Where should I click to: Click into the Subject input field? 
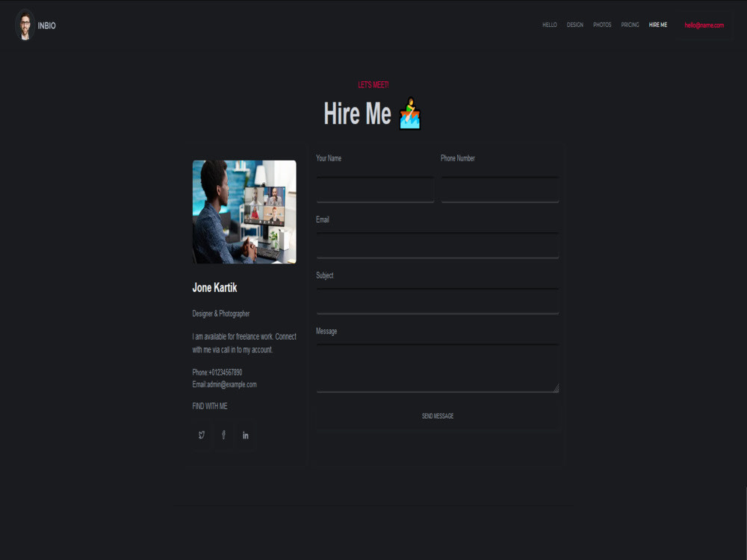(x=437, y=301)
